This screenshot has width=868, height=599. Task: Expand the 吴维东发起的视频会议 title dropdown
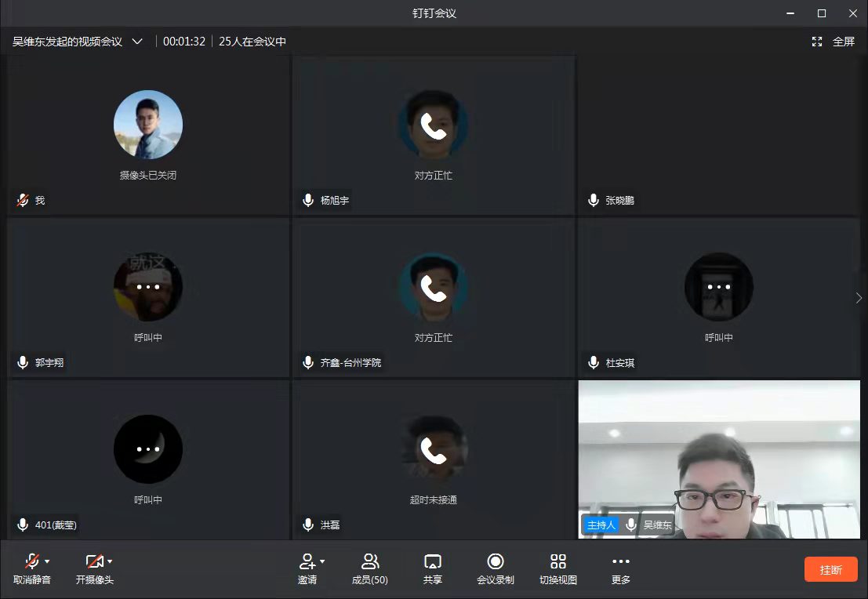(137, 42)
